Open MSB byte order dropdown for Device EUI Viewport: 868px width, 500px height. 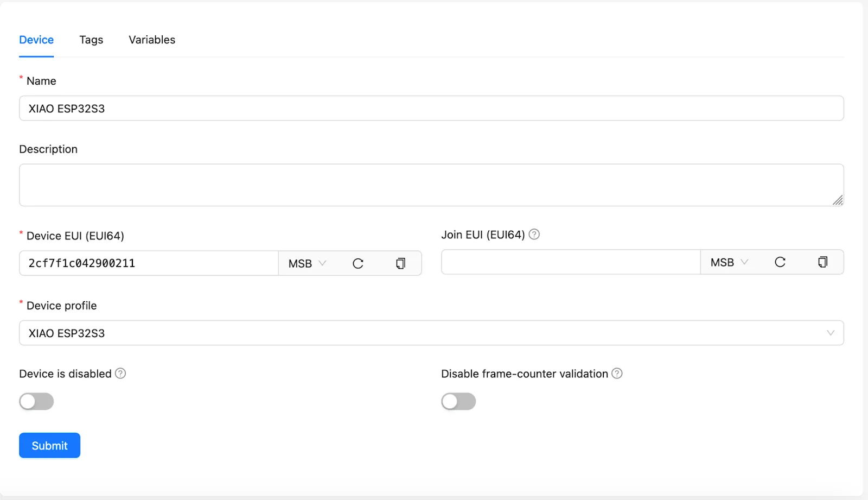[x=307, y=263]
